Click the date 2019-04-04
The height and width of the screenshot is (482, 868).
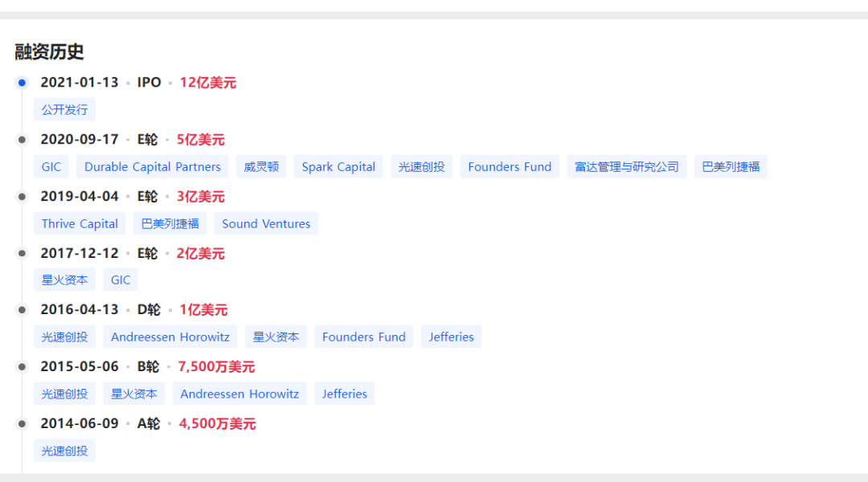pyautogui.click(x=80, y=197)
